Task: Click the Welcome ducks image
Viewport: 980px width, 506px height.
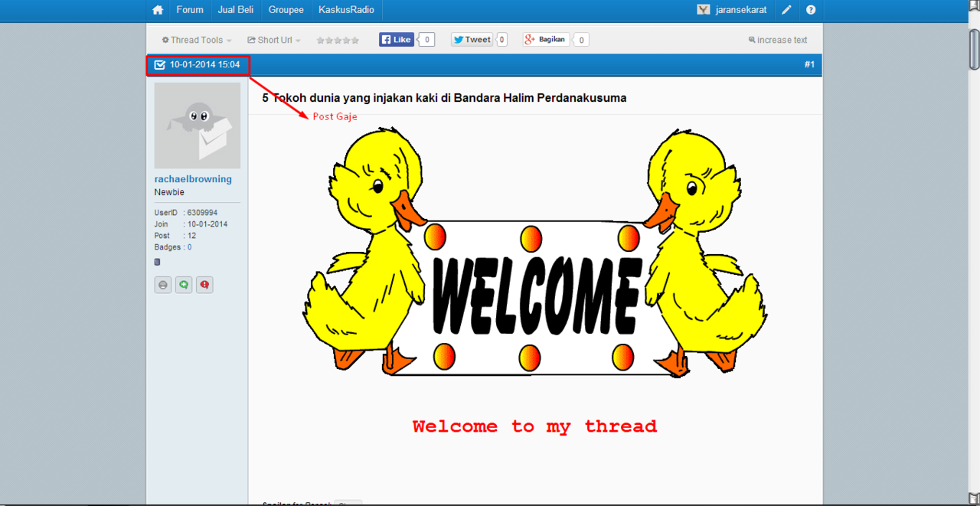Action: 534,253
